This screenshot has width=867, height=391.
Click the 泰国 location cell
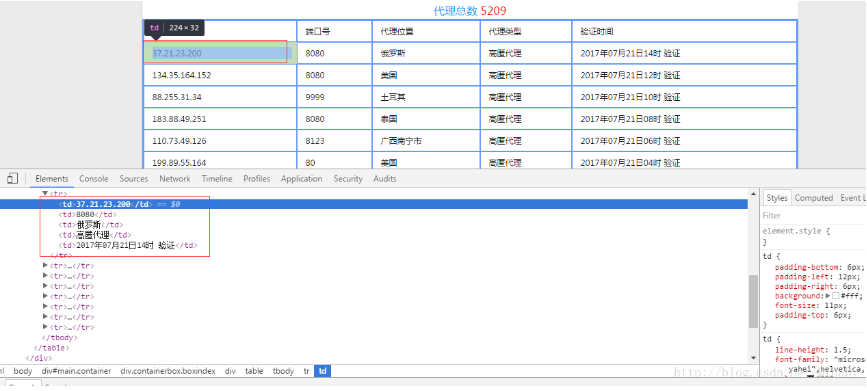pos(426,119)
